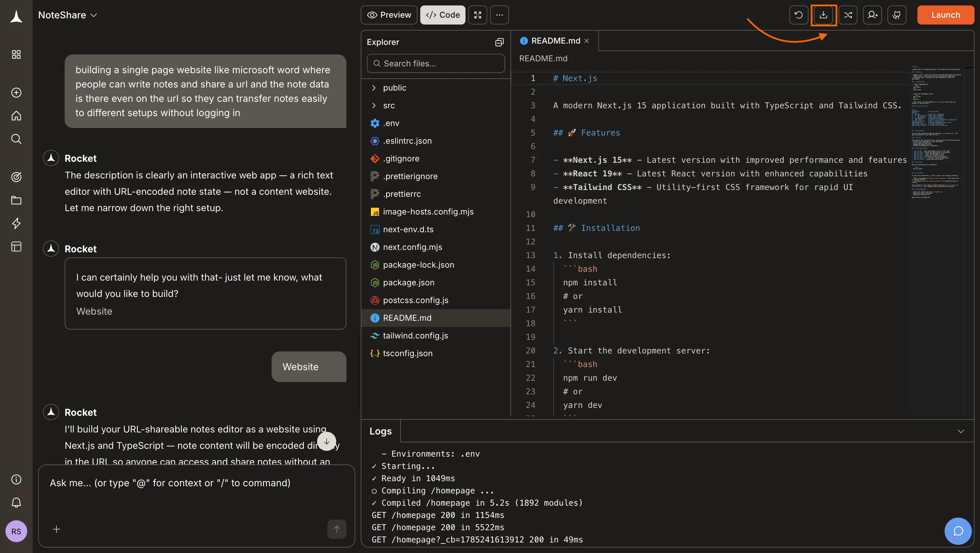Image resolution: width=980 pixels, height=553 pixels.
Task: Collapse the Logs panel chevron
Action: pyautogui.click(x=961, y=431)
